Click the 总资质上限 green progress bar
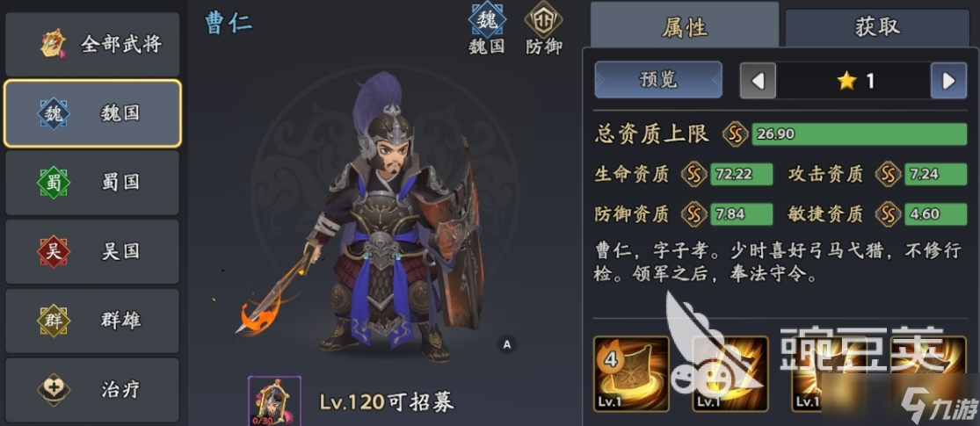Image resolution: width=980 pixels, height=426 pixels. (860, 134)
